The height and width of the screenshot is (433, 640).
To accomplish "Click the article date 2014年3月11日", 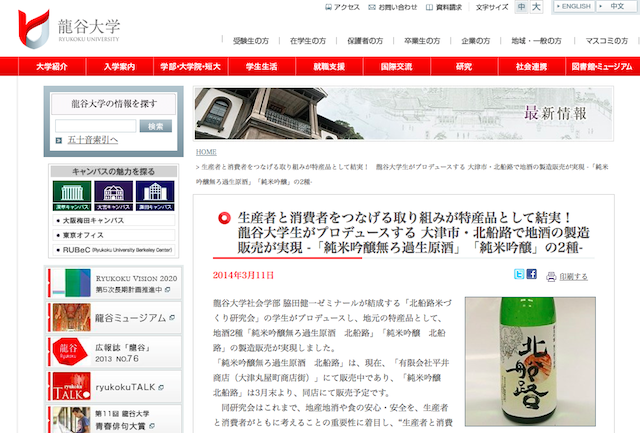I will [243, 275].
